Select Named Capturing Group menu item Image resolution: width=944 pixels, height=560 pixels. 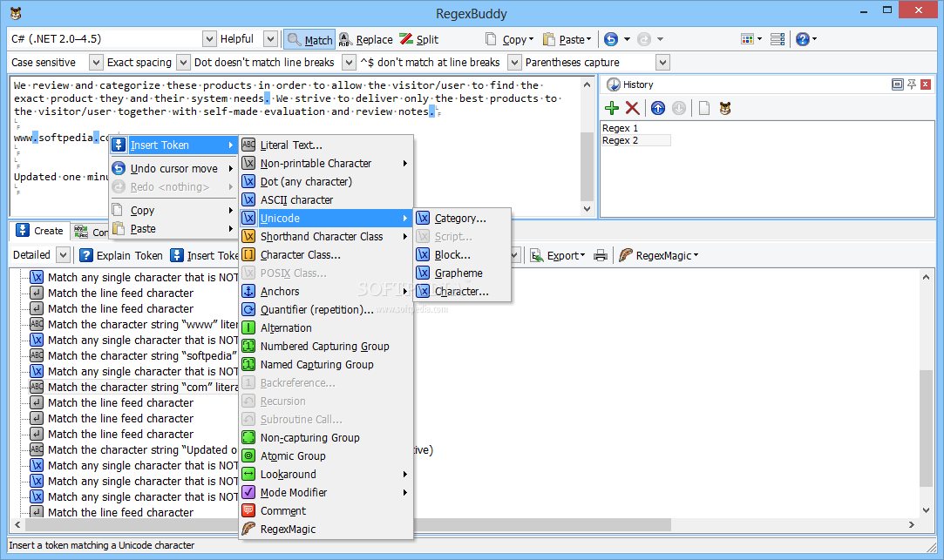click(x=326, y=365)
